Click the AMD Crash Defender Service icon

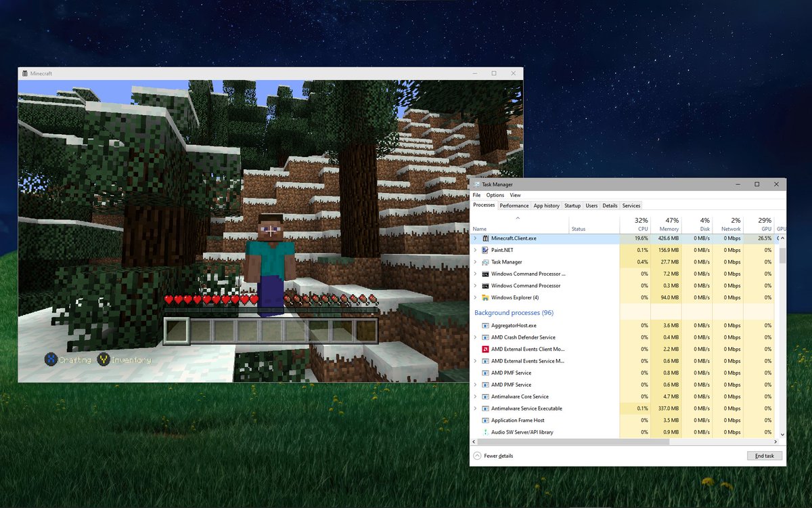point(486,337)
